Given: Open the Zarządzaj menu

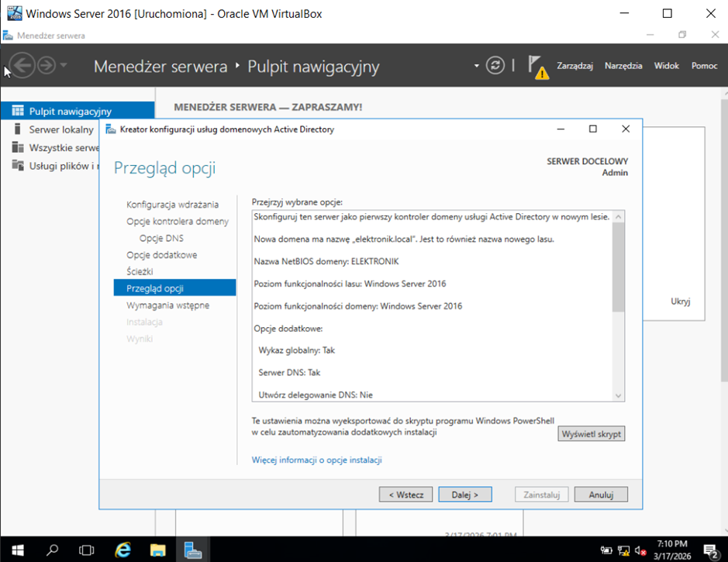Looking at the screenshot, I should 574,66.
